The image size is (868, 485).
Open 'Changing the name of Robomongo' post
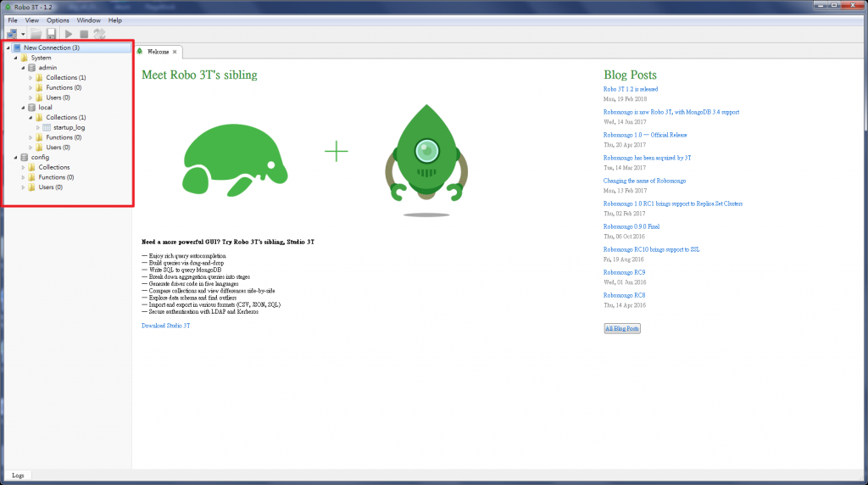pos(644,181)
